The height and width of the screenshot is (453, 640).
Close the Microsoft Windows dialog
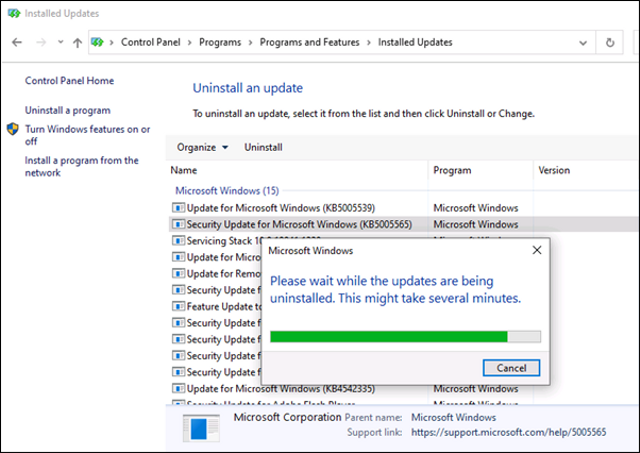point(537,250)
